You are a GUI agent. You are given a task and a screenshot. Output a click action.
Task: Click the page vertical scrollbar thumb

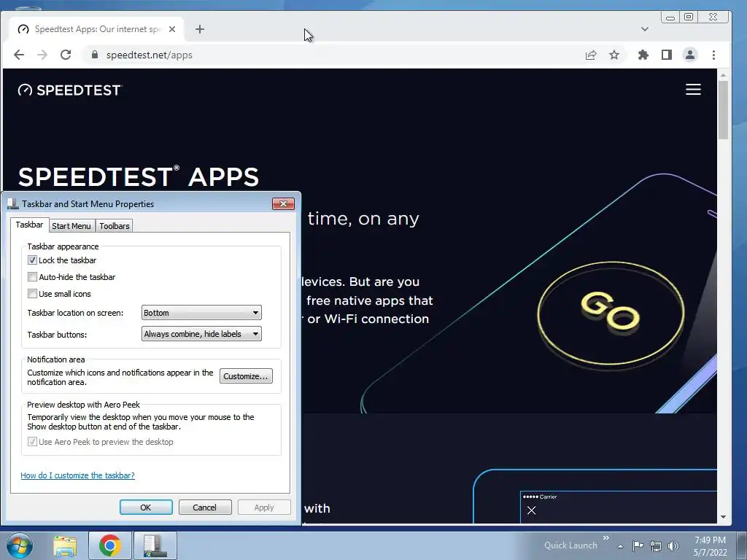(723, 111)
